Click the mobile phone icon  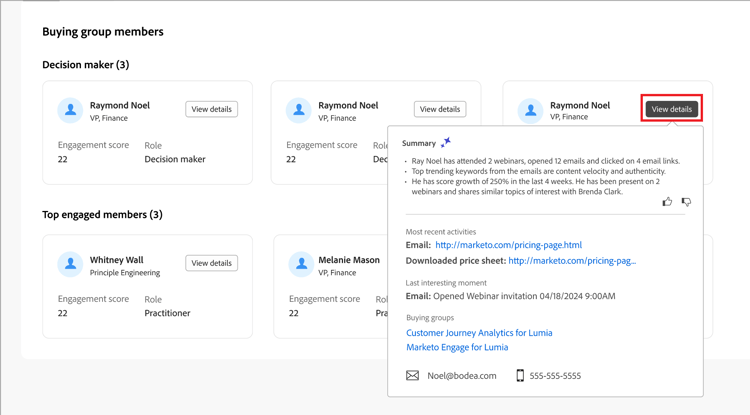click(x=520, y=376)
